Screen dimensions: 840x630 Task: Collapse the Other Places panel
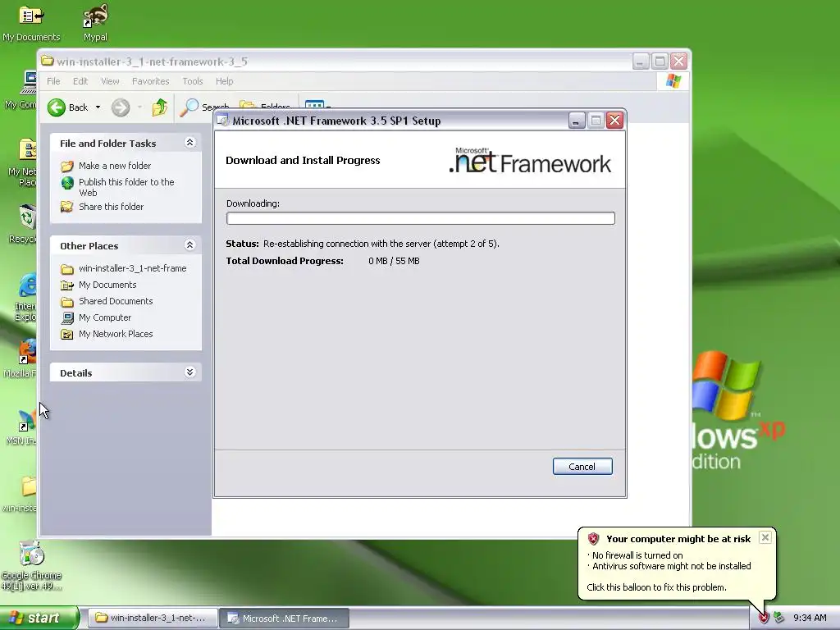point(189,245)
